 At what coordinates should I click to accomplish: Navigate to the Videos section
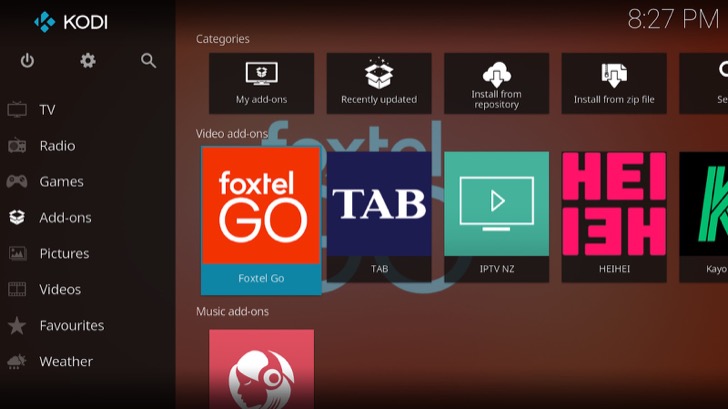click(x=59, y=290)
